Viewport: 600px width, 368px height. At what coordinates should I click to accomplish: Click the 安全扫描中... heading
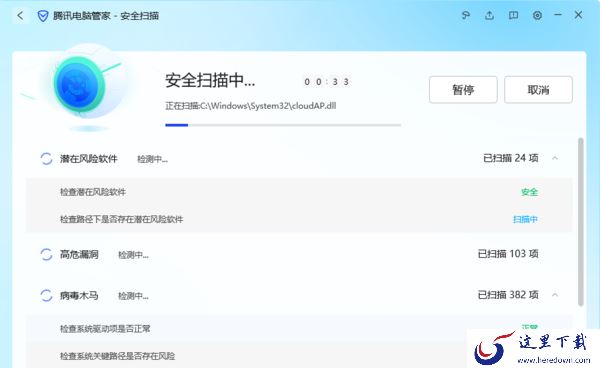210,80
